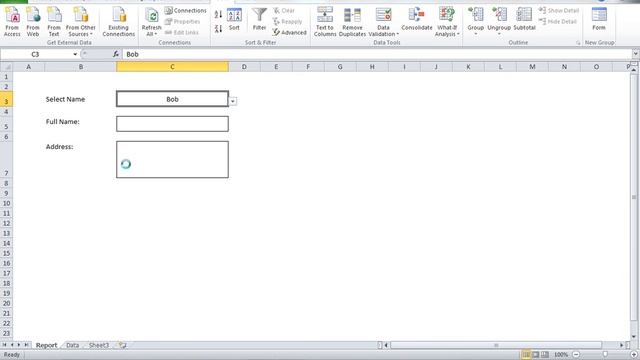Click the formula bar showing Bob
The image size is (640, 360).
coord(376,54)
